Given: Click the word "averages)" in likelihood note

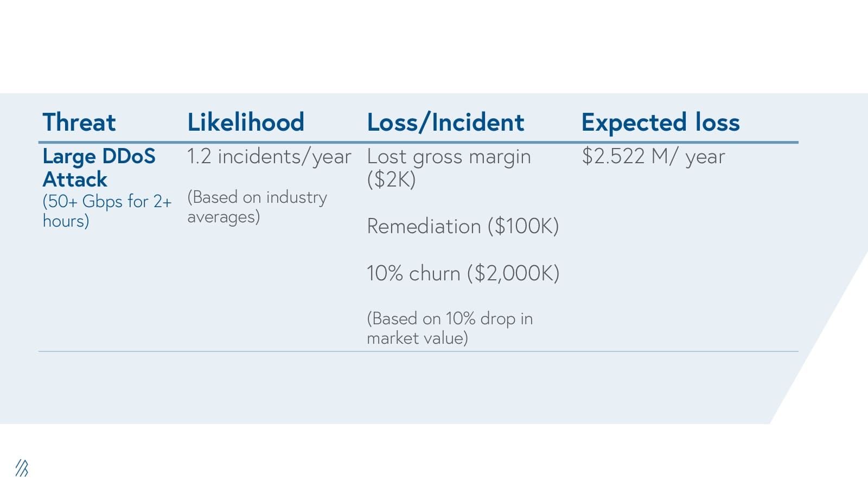Looking at the screenshot, I should pyautogui.click(x=224, y=217).
